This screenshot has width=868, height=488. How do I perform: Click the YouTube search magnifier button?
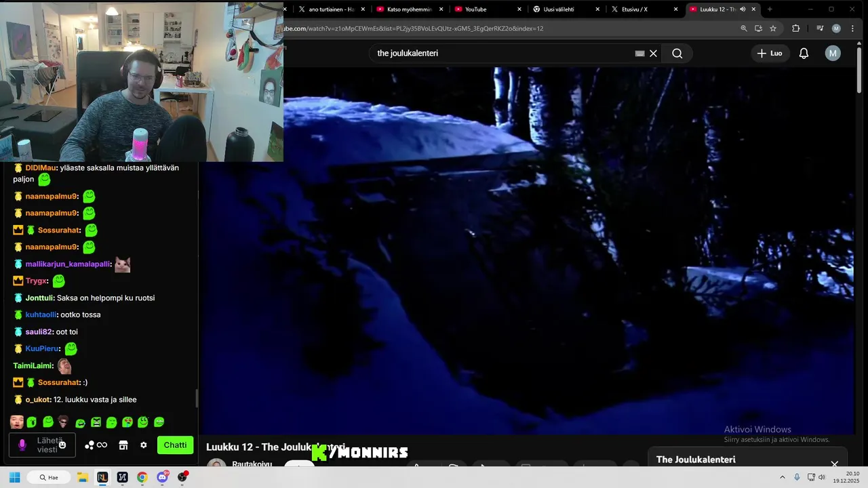[677, 54]
